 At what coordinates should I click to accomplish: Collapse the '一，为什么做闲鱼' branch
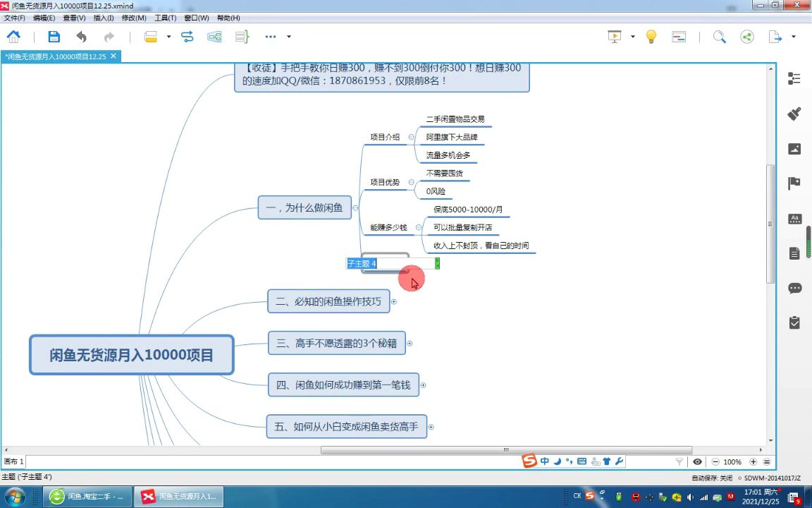pyautogui.click(x=355, y=208)
